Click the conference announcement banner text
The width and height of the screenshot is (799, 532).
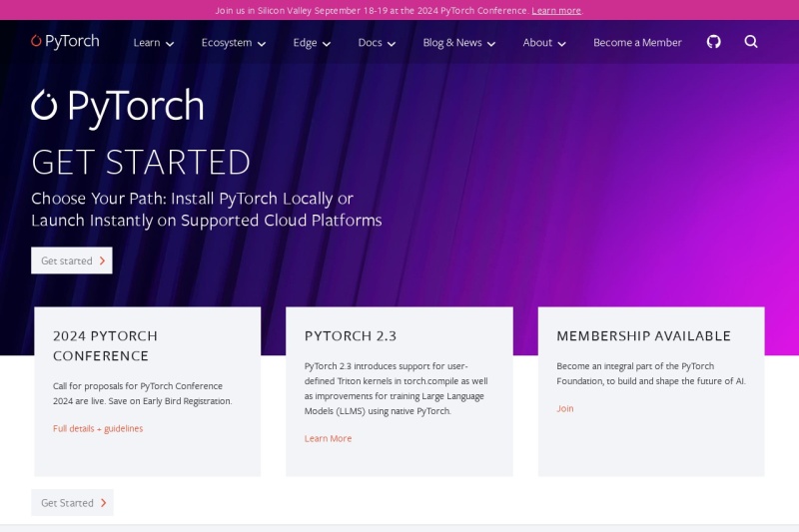(371, 10)
